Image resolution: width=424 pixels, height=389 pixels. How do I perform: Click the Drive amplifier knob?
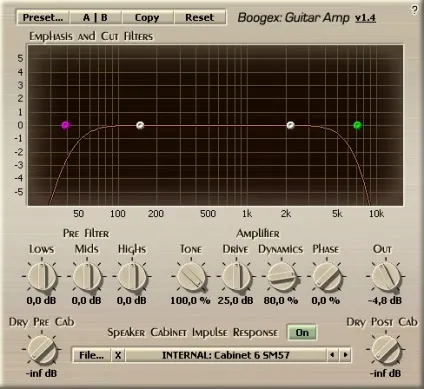tap(236, 276)
